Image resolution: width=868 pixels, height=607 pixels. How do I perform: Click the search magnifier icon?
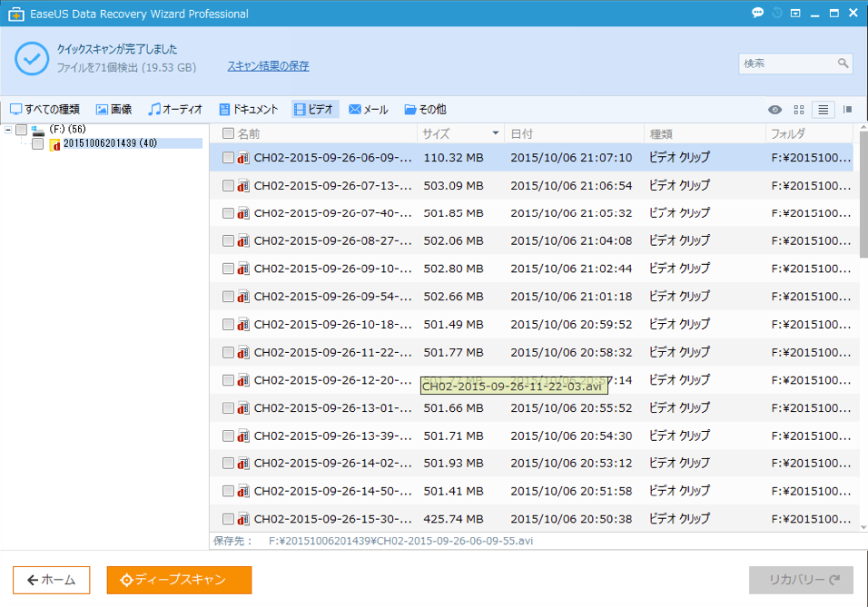tap(843, 64)
